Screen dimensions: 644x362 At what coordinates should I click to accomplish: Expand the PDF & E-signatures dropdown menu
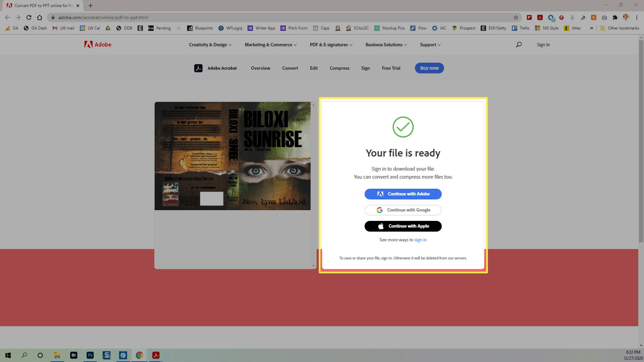tap(330, 45)
